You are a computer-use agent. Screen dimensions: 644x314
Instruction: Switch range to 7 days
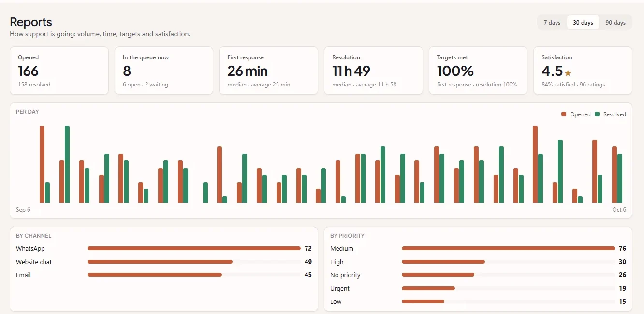[x=552, y=23]
